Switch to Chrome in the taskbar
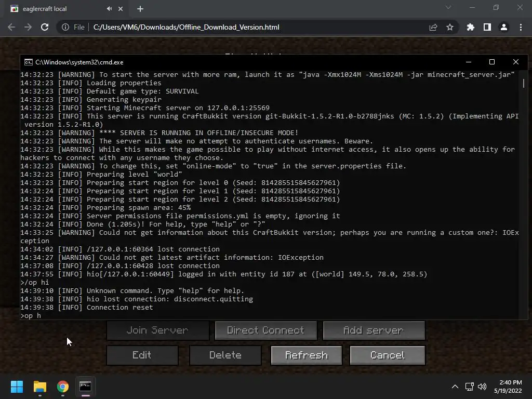The width and height of the screenshot is (532, 399). pos(63,387)
